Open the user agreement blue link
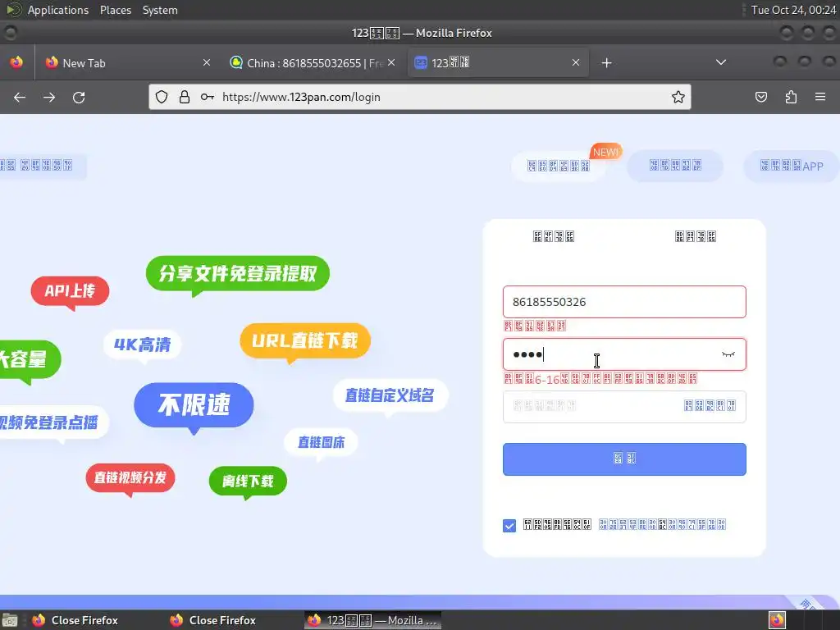The width and height of the screenshot is (840, 630). coord(662,524)
